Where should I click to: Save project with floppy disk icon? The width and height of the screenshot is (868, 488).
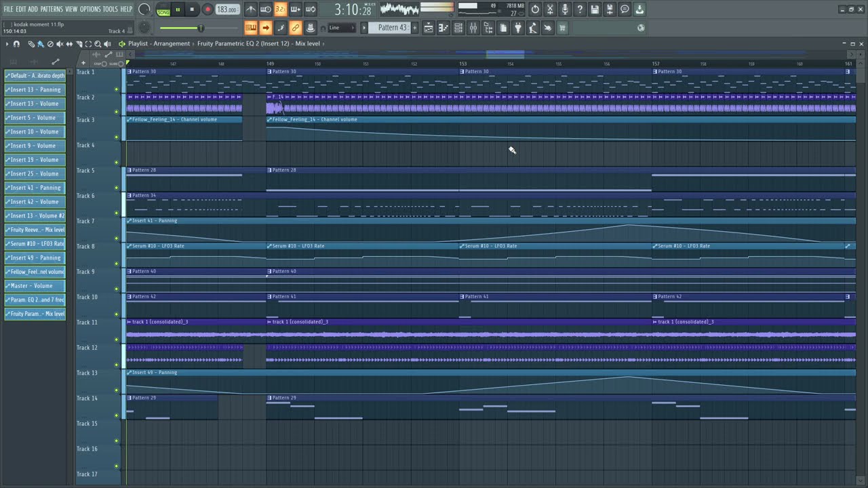[x=595, y=9]
